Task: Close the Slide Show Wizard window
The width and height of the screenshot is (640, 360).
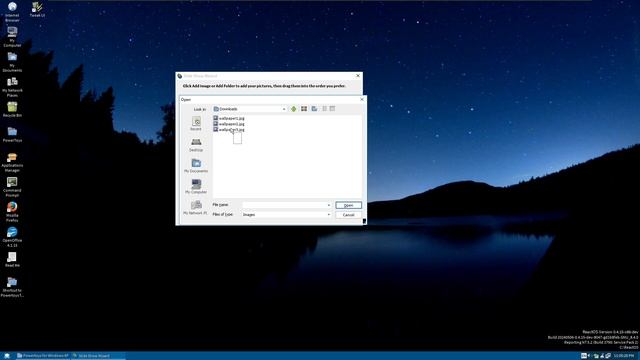Action: tap(358, 76)
